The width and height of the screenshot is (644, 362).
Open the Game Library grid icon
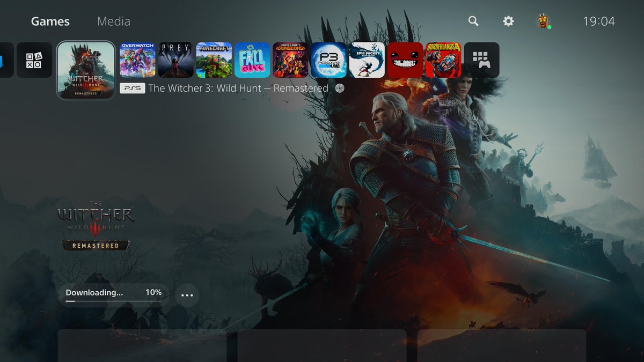tap(481, 60)
